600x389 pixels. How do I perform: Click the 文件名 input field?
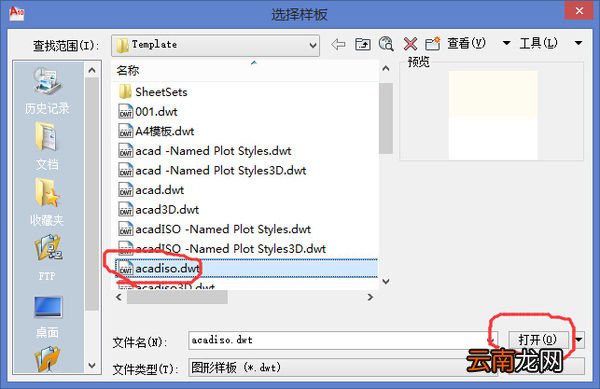tap(343, 340)
